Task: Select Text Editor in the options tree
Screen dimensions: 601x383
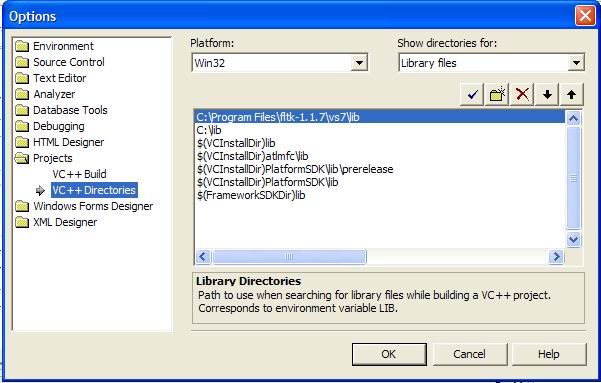Action: (x=59, y=78)
